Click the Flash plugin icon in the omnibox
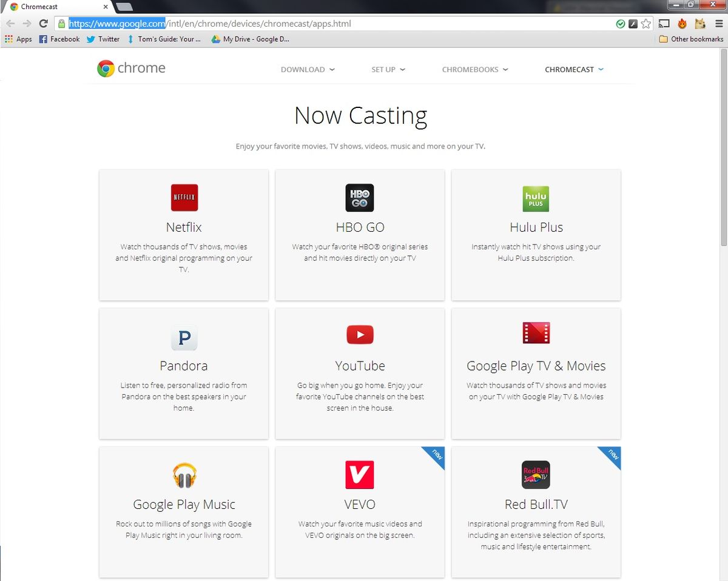The width and height of the screenshot is (728, 581). click(x=633, y=23)
